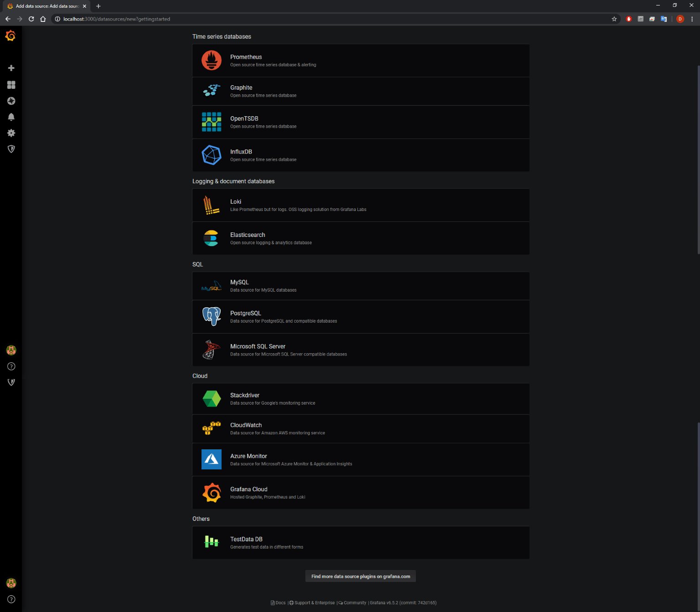Click 'Generates test data in different forms' text

coord(267,547)
